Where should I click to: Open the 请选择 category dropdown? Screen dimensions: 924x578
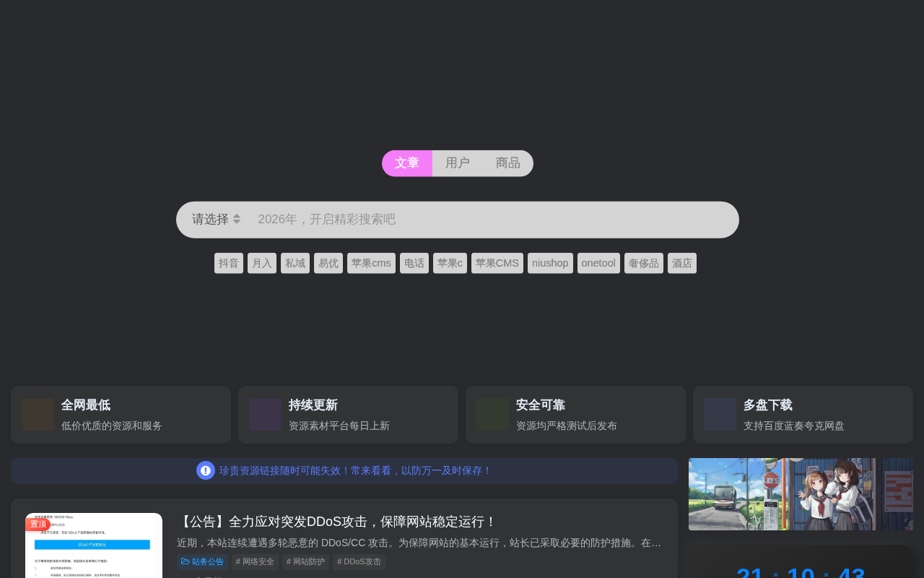216,220
